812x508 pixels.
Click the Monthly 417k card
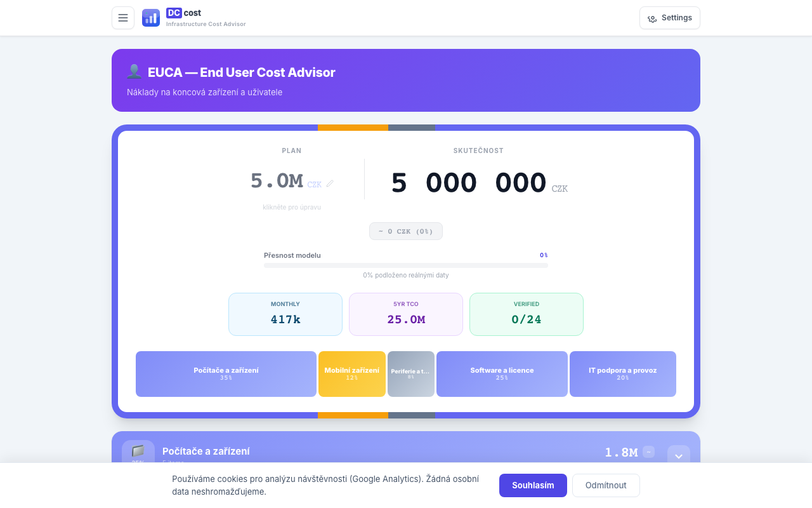[285, 314]
